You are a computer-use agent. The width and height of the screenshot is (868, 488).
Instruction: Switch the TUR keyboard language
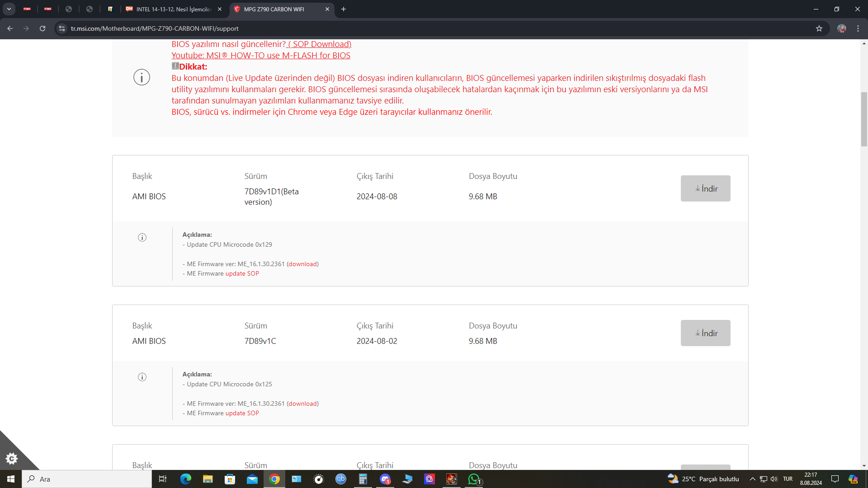pos(788,479)
